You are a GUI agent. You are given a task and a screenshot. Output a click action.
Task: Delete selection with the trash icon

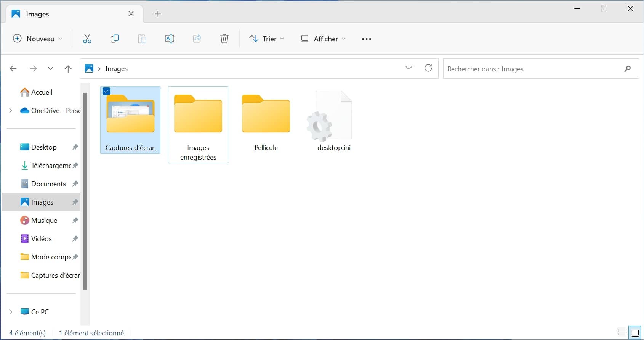(224, 39)
